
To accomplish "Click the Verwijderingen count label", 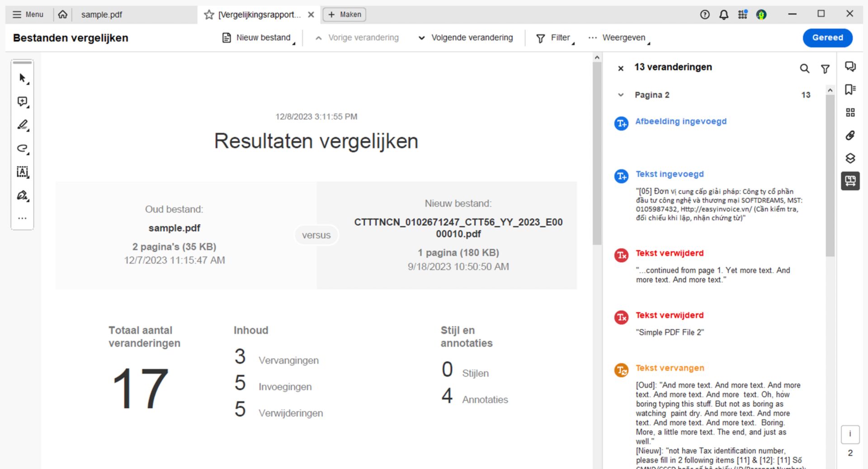I will pyautogui.click(x=291, y=413).
